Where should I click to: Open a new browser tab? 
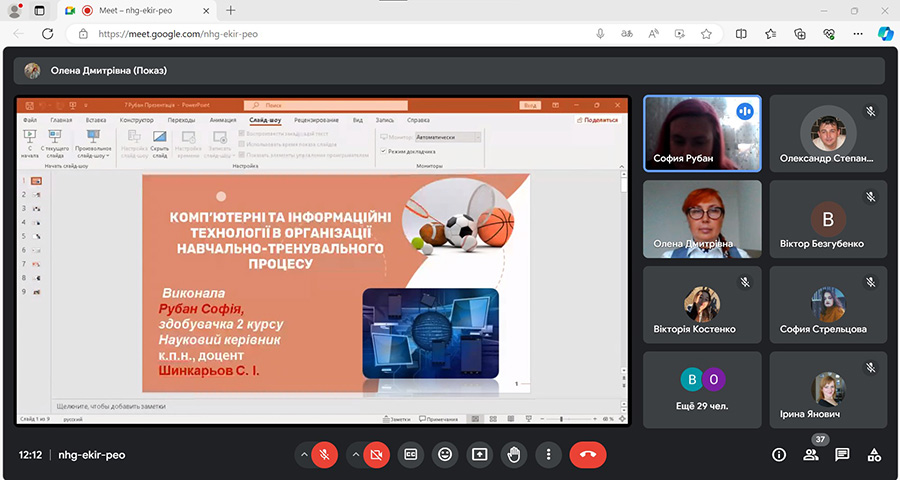point(231,10)
